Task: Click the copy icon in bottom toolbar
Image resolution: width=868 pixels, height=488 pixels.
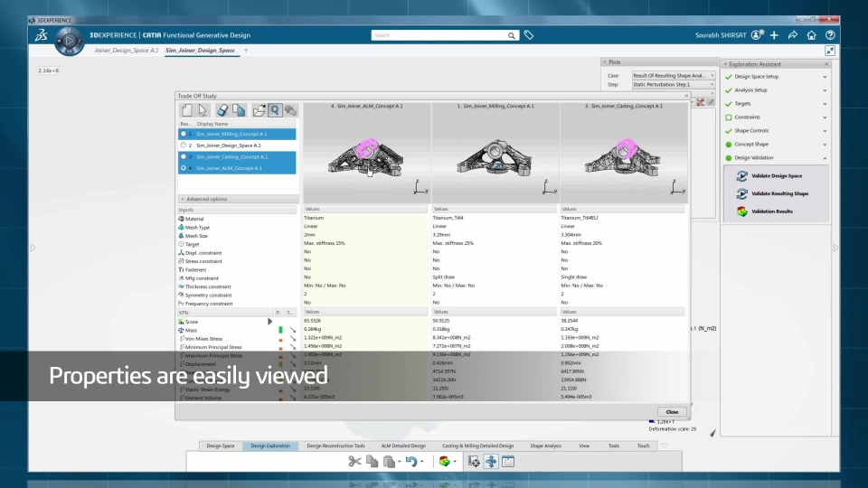Action: pos(372,462)
